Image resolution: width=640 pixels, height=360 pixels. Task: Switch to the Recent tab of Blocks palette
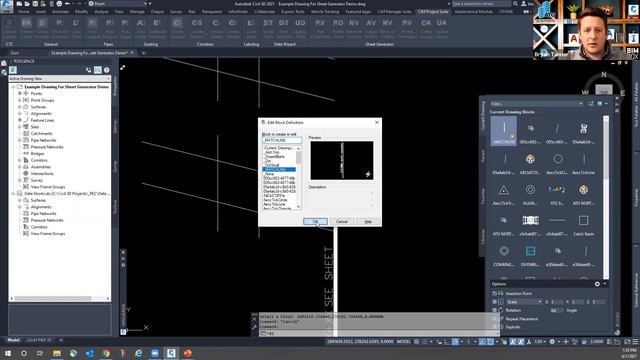[x=483, y=156]
